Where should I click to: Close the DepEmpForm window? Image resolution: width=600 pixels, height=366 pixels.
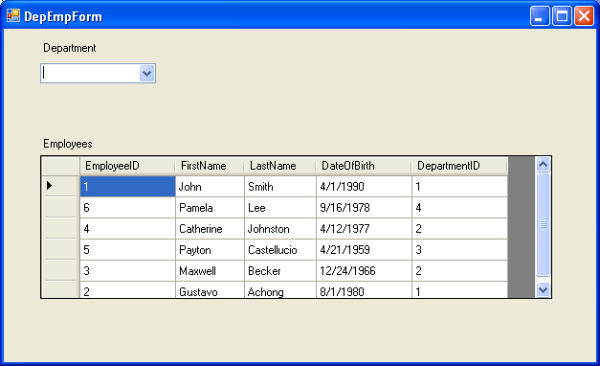[584, 16]
